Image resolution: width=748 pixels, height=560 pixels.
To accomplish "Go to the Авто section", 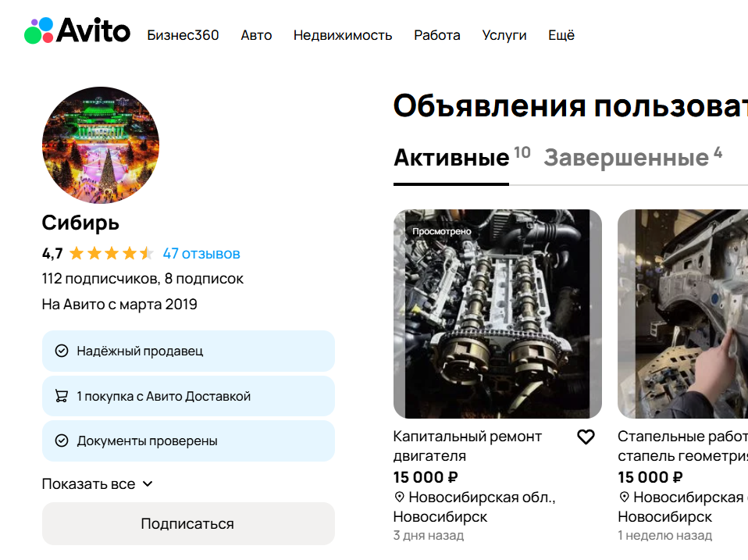I will tap(256, 35).
